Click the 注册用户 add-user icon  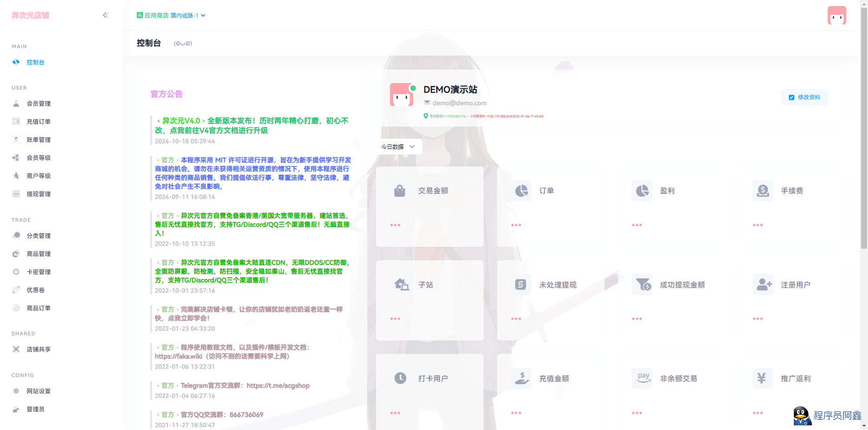[763, 284]
